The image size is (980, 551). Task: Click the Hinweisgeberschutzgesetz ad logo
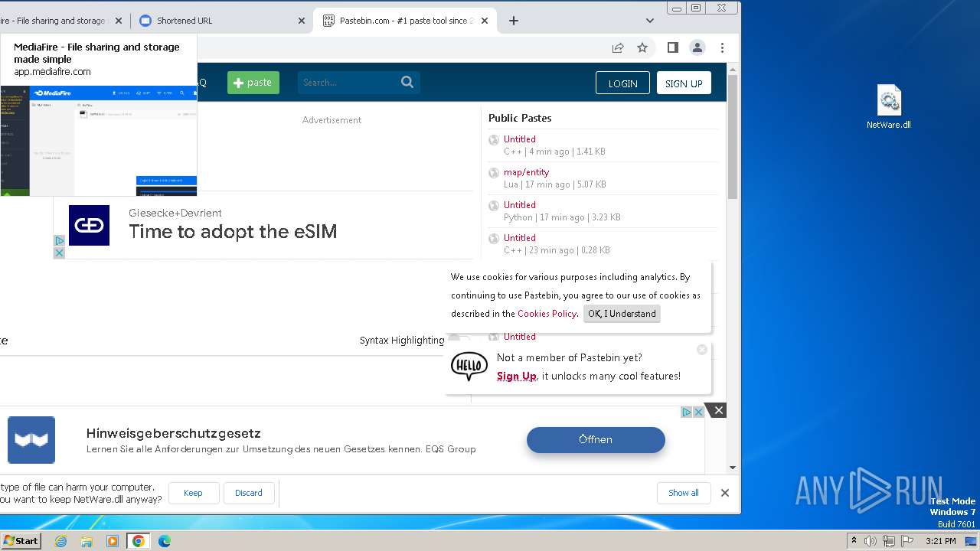tap(31, 440)
